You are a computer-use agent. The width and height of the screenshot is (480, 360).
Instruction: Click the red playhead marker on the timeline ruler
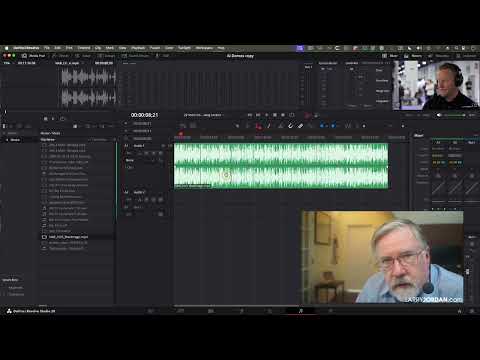point(181,134)
